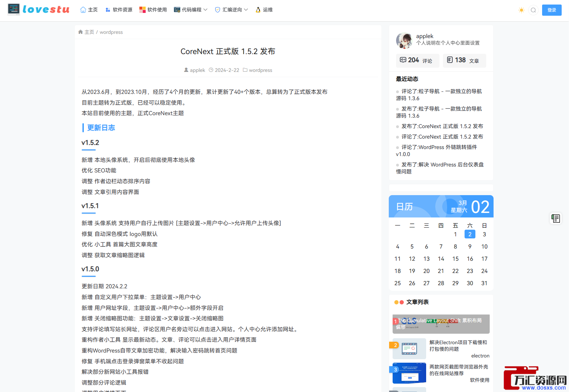569x392 pixels.
Task: Toggle the sun light/dark mode icon
Action: point(521,10)
